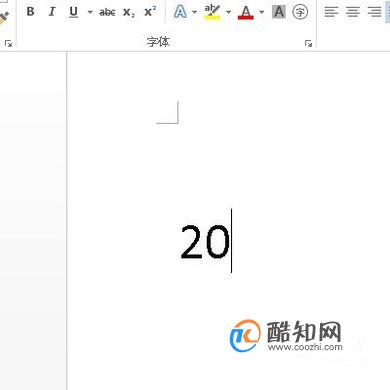Apply yellow text highlight color
390x390 pixels.
pyautogui.click(x=212, y=12)
